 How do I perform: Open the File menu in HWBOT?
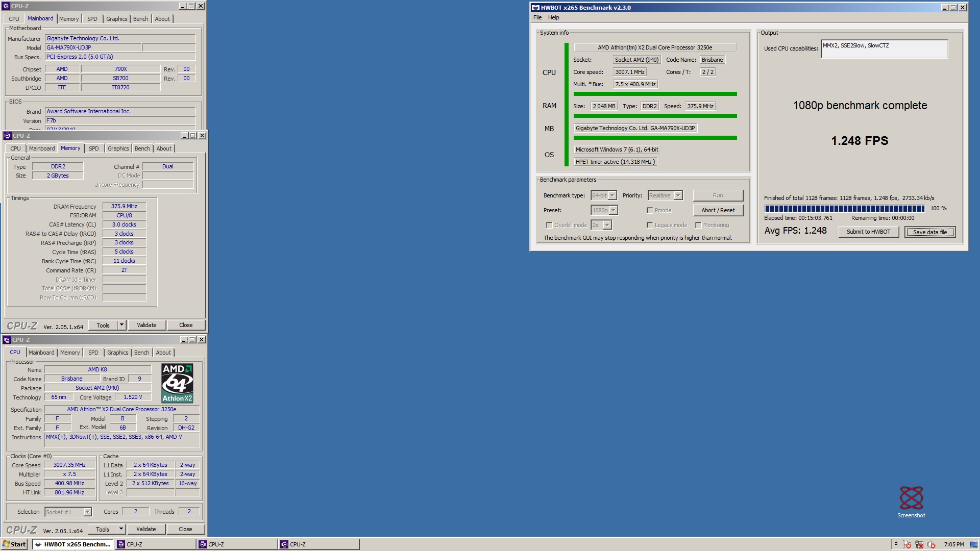tap(537, 17)
